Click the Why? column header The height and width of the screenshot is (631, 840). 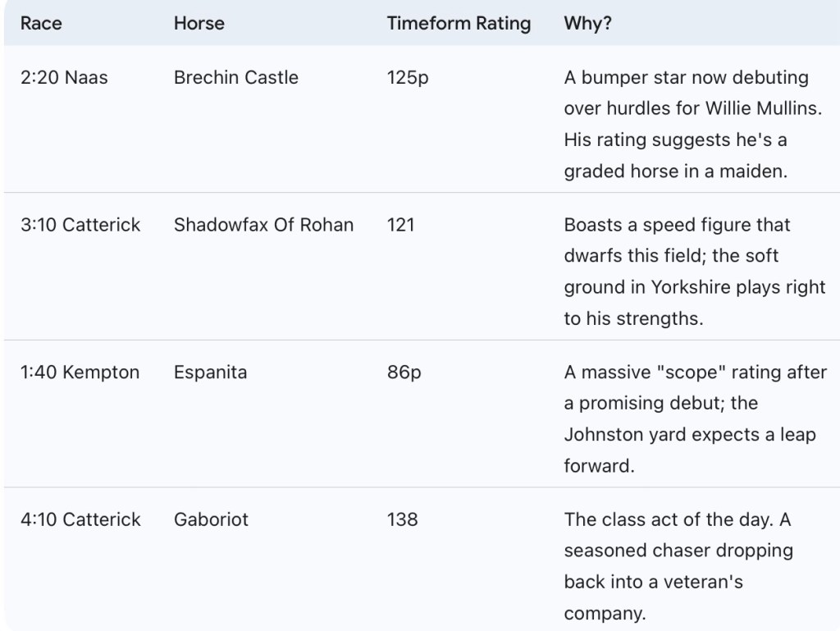[x=587, y=24]
